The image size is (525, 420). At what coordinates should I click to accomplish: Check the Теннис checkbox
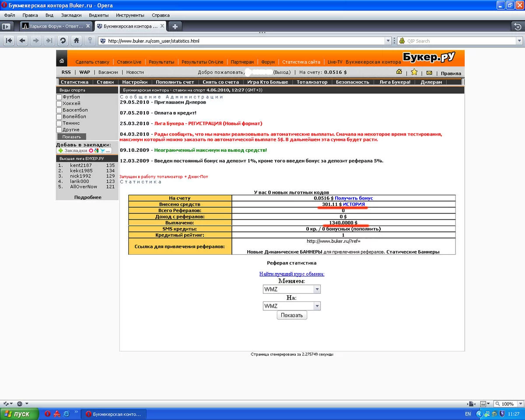pyautogui.click(x=59, y=123)
